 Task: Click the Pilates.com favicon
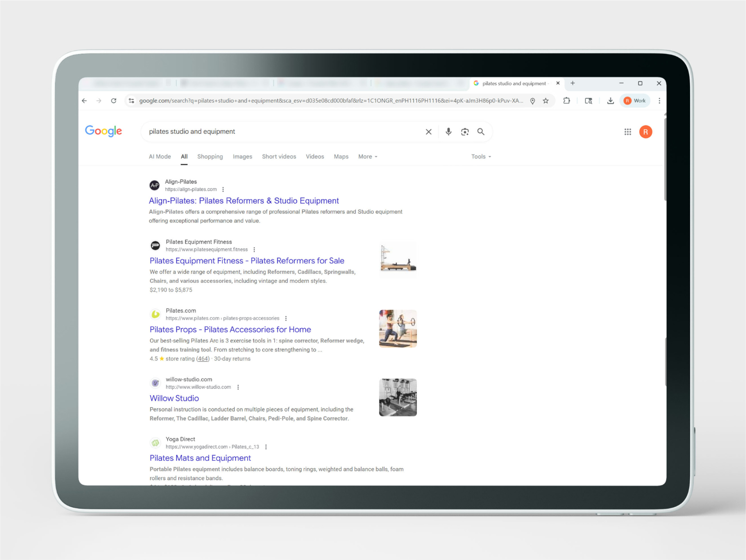[x=155, y=314]
